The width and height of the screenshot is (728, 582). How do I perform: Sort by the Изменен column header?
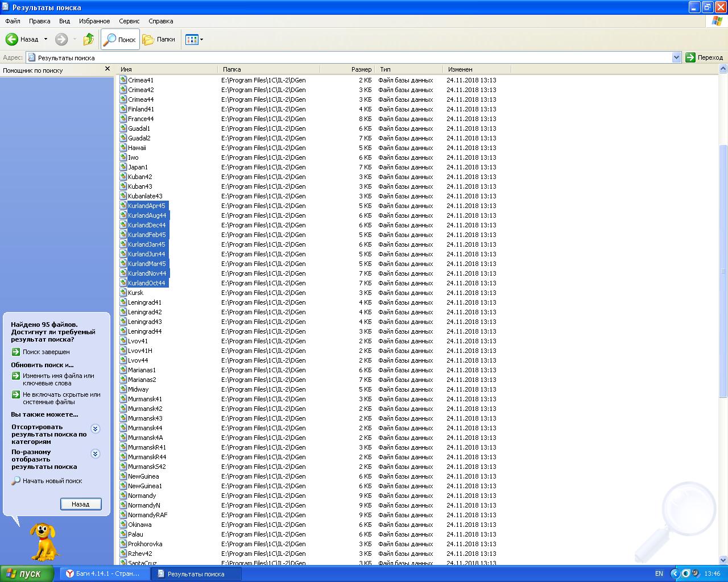point(477,69)
